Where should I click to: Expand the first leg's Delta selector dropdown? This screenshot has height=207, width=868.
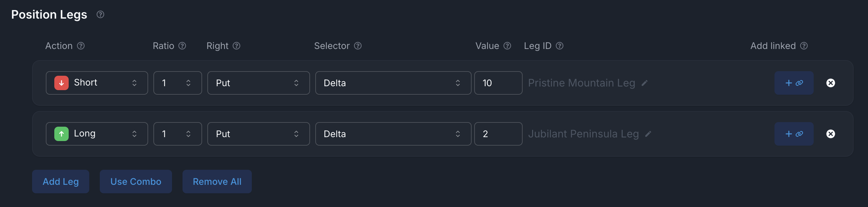[x=392, y=83]
